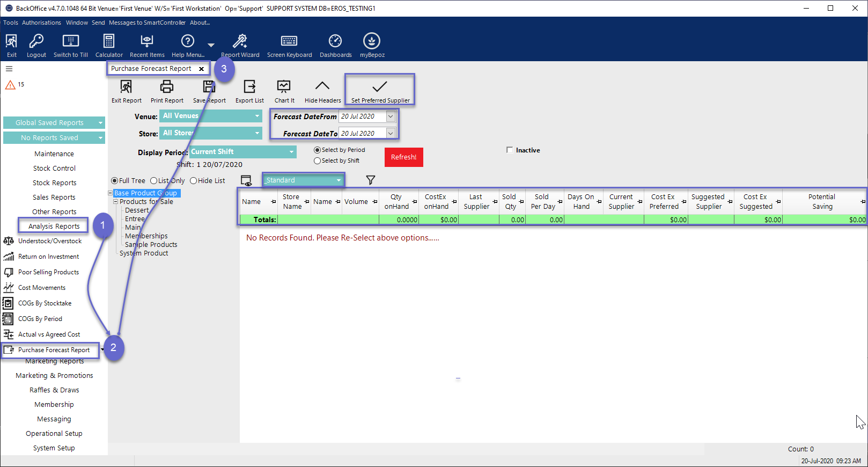868x467 pixels.
Task: Choose the Select by Shift option
Action: click(318, 161)
